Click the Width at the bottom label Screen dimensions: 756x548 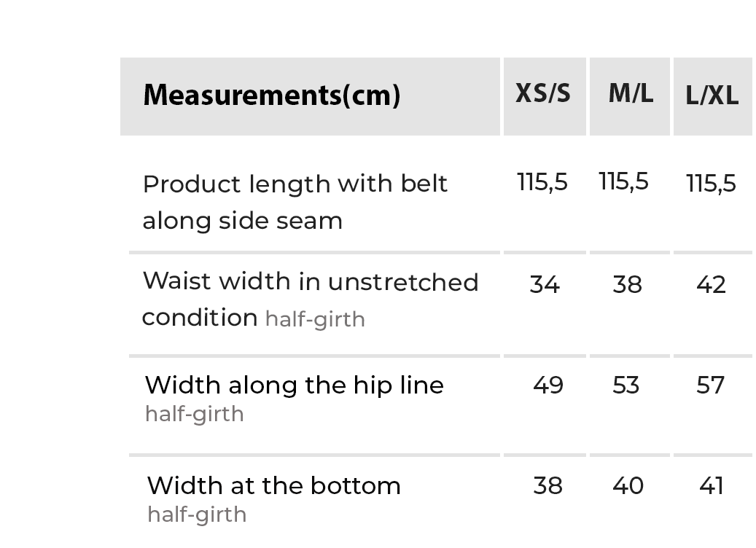click(273, 485)
